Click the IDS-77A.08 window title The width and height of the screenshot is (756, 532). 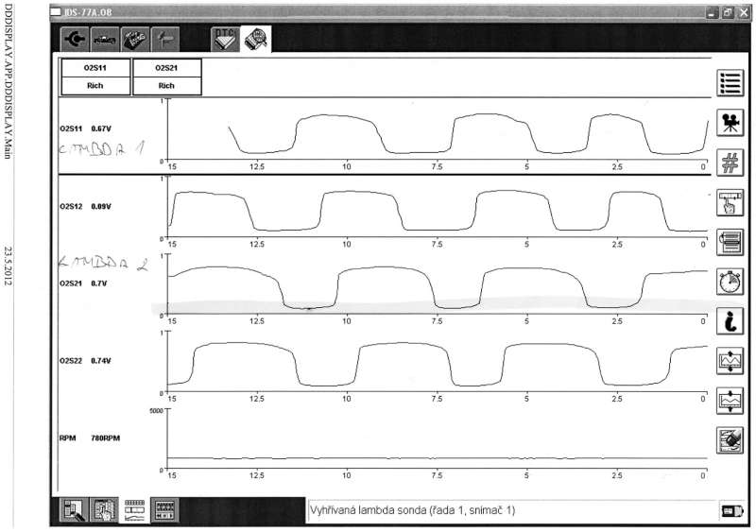pos(88,11)
